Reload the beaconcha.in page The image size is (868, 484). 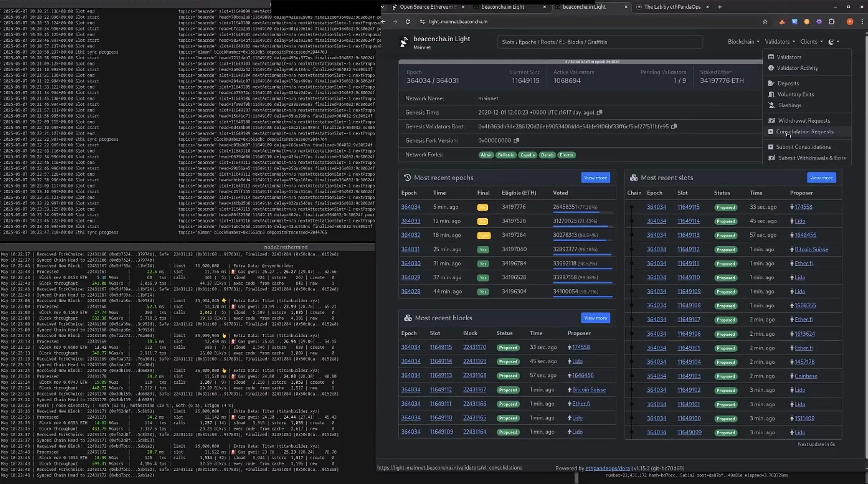pyautogui.click(x=408, y=22)
